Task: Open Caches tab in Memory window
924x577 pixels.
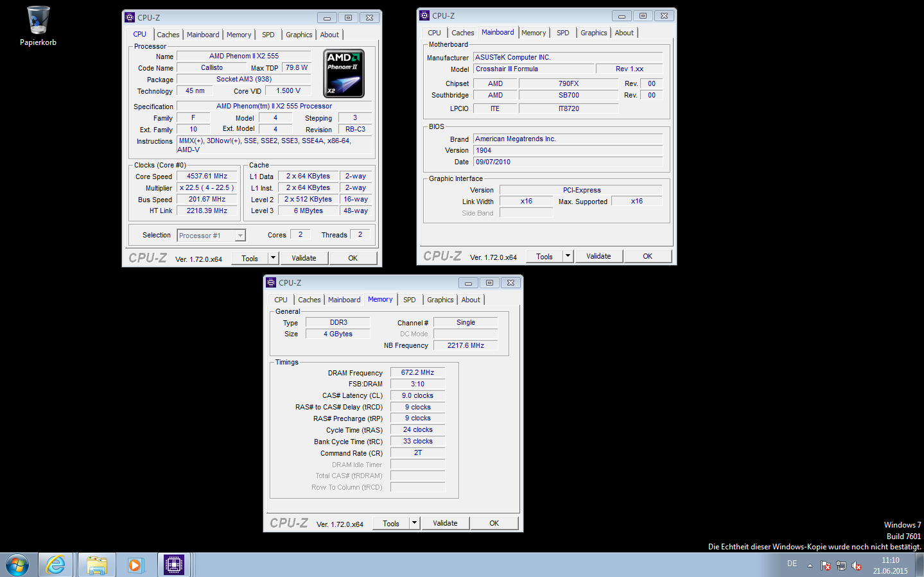Action: (309, 300)
